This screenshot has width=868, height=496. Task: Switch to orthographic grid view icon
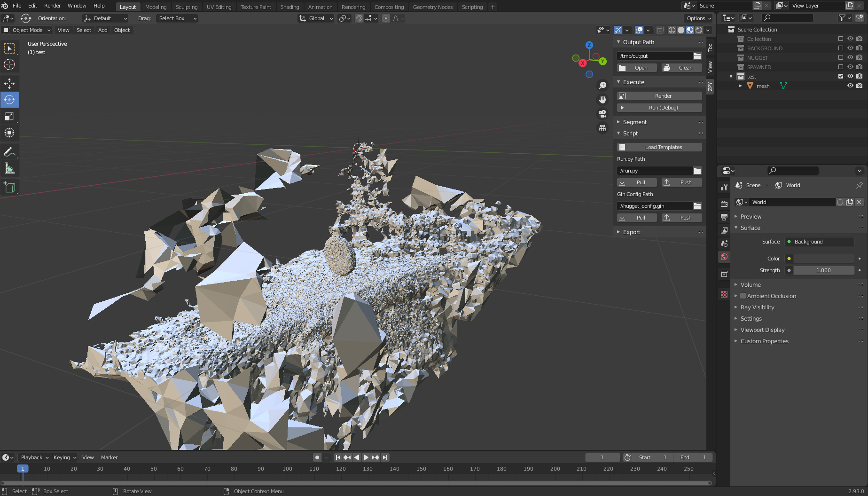click(602, 128)
